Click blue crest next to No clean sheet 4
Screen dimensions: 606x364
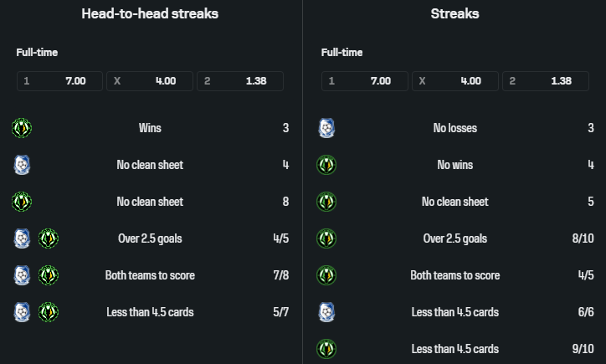coord(22,165)
